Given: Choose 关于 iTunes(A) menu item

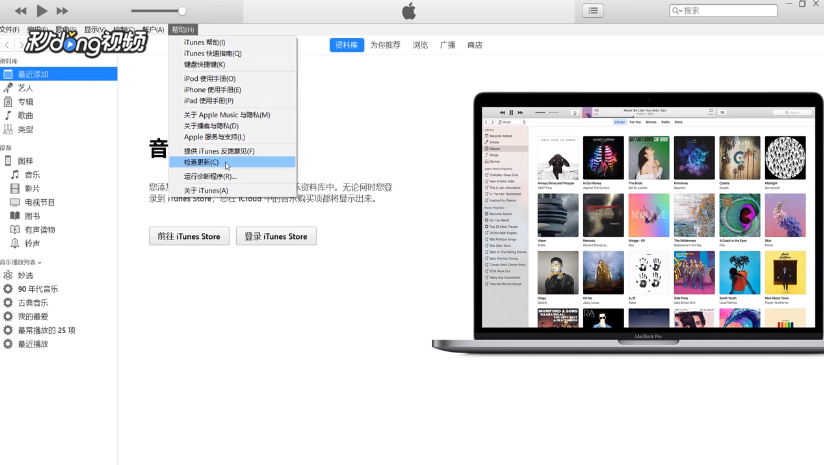Looking at the screenshot, I should 232,190.
